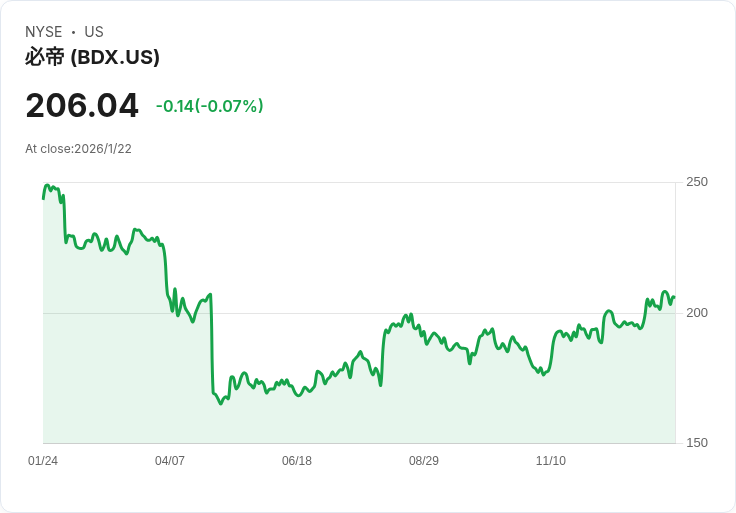The image size is (736, 513).
Task: Click the 206.04 current price
Action: [82, 105]
